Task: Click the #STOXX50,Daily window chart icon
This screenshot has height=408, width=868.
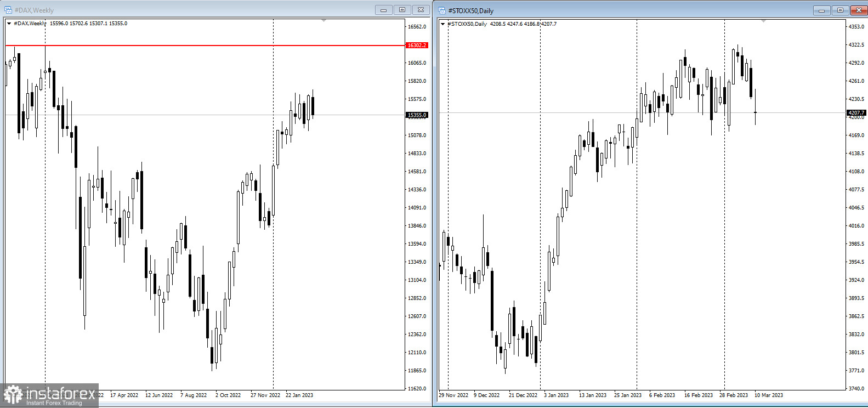Action: (x=441, y=10)
